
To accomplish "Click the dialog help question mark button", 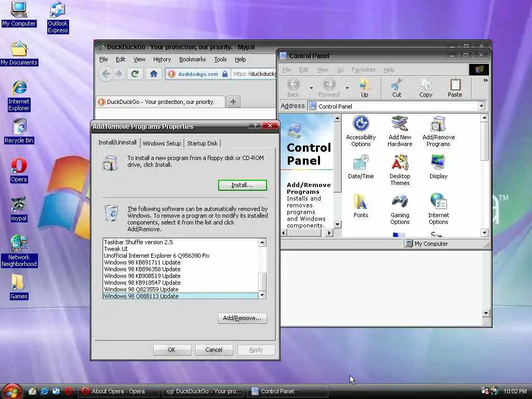I will (255, 126).
